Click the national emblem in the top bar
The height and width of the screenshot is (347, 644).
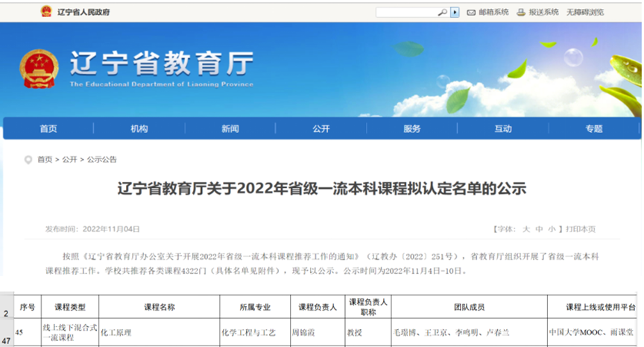(47, 12)
